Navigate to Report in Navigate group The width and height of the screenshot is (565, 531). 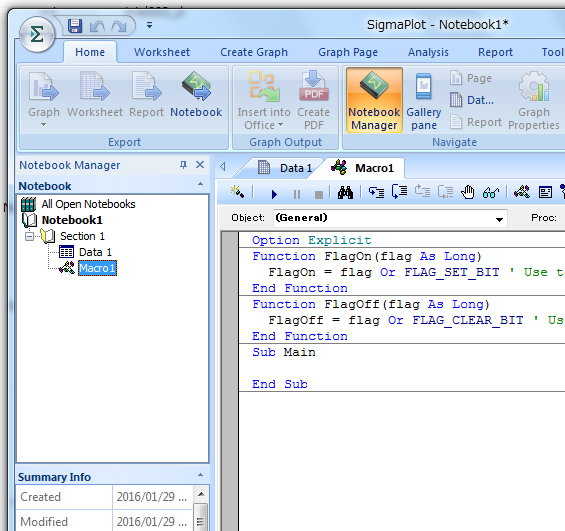[476, 122]
